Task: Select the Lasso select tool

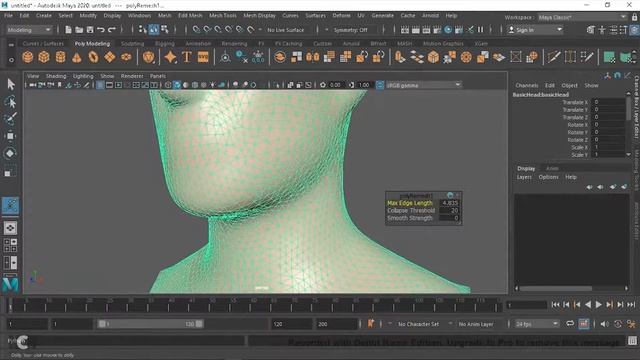Action: tap(11, 102)
